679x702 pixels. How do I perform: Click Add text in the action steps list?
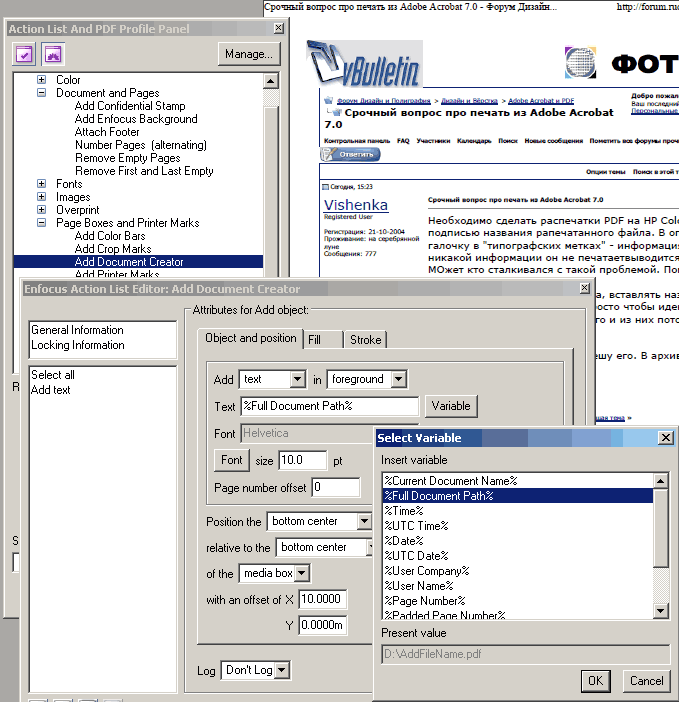51,390
